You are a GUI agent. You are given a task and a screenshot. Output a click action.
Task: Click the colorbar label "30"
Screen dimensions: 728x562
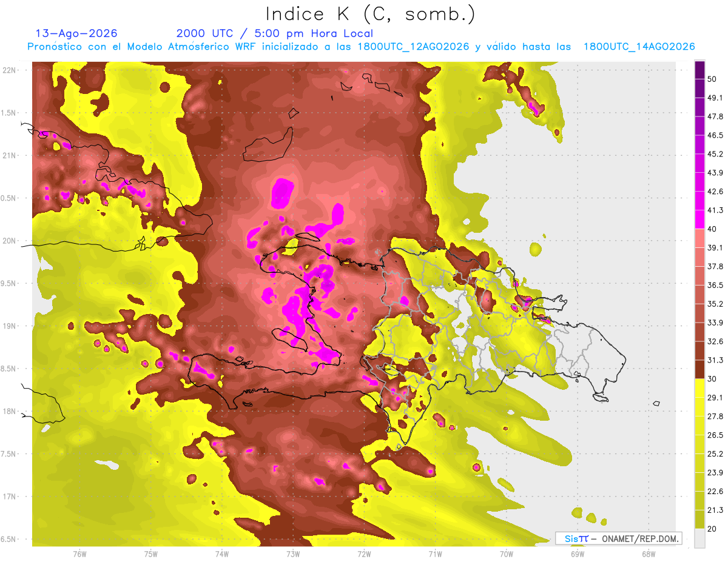(x=712, y=379)
